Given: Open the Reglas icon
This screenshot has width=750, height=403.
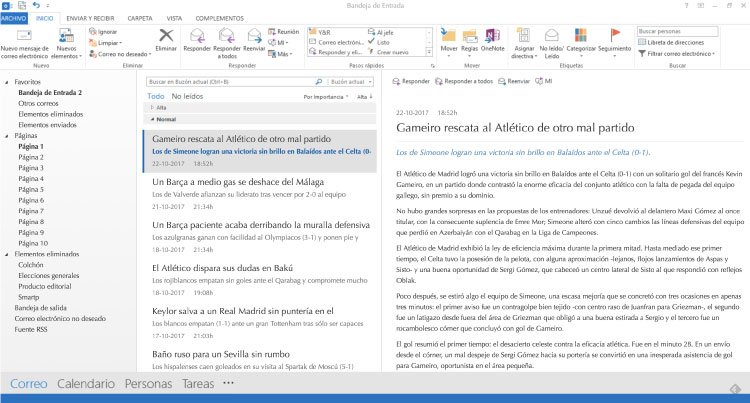Looking at the screenshot, I should tap(469, 36).
